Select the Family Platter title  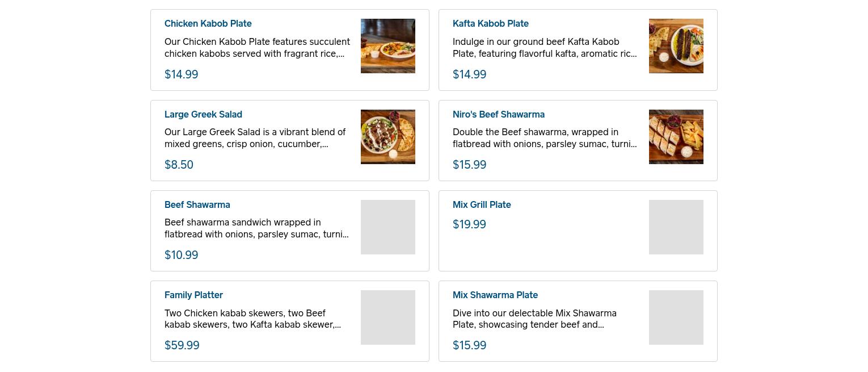click(193, 295)
